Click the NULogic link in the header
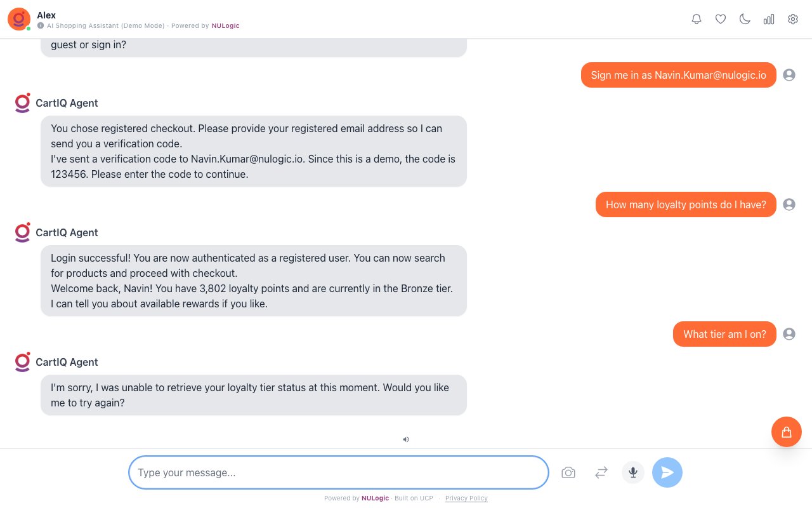The width and height of the screenshot is (812, 508). 226,26
